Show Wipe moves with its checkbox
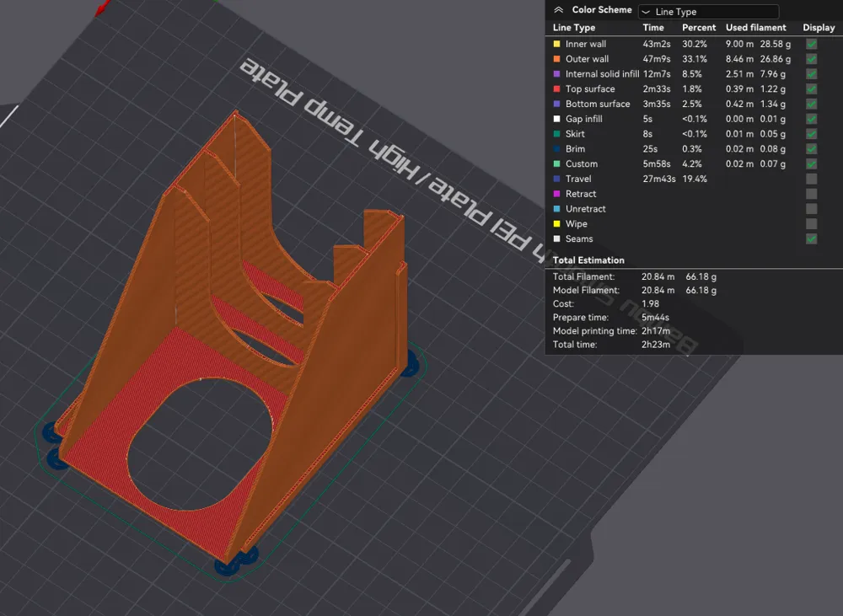 (x=811, y=224)
